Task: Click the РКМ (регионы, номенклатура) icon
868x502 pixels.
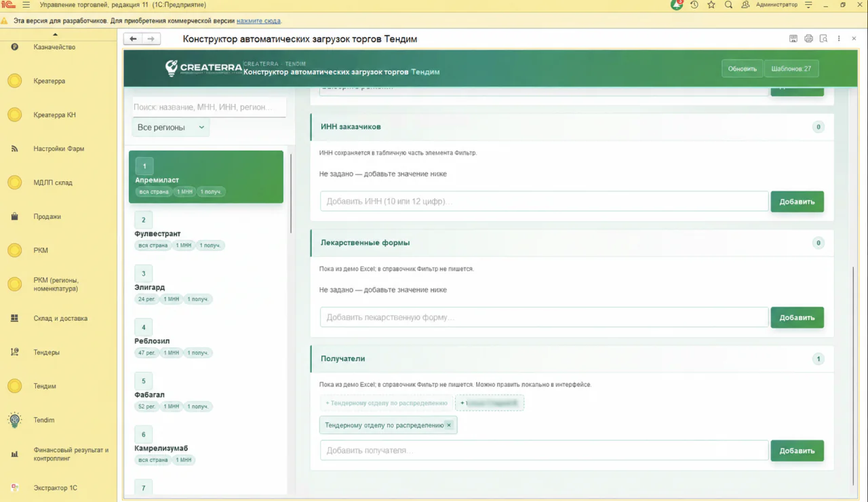Action: tap(14, 284)
